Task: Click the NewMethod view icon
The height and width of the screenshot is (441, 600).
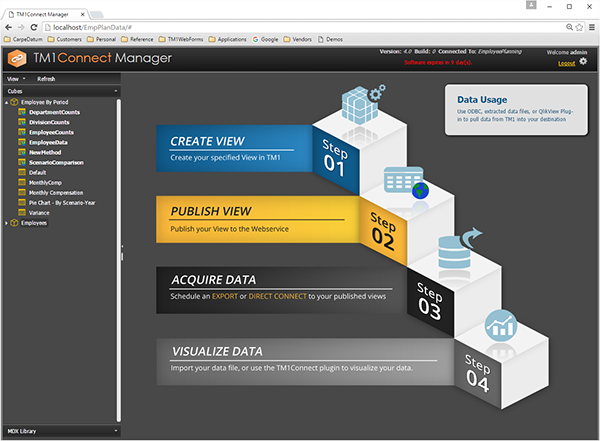Action: pos(22,152)
